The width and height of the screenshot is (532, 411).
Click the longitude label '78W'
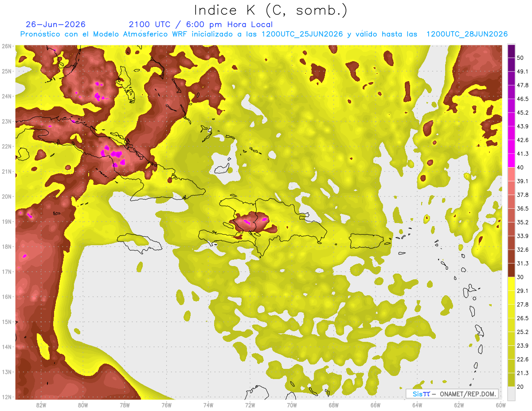click(125, 405)
